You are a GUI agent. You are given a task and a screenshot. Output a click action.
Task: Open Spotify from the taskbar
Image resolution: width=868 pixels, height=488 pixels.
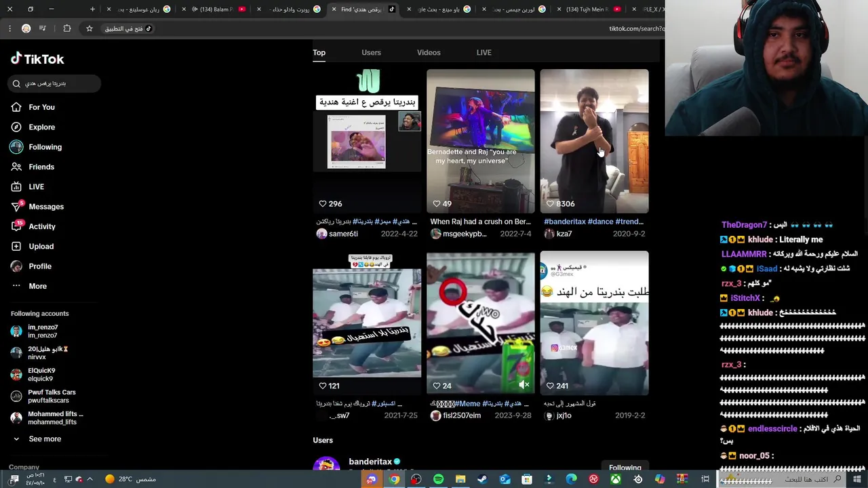pyautogui.click(x=438, y=479)
